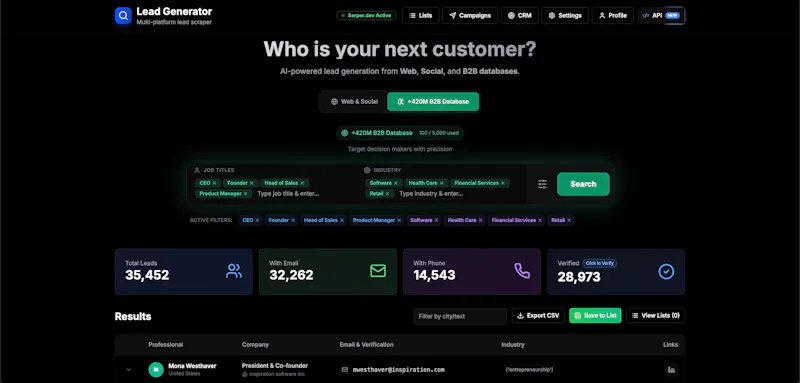The height and width of the screenshot is (383, 800).
Task: Open the Campaigns page
Action: click(470, 16)
